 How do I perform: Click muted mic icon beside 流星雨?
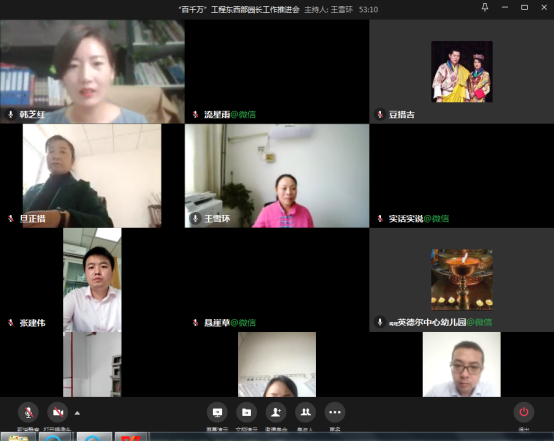195,114
